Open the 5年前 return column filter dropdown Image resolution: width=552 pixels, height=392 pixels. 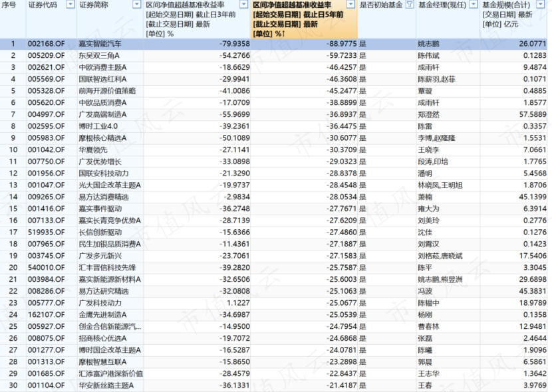(x=350, y=5)
